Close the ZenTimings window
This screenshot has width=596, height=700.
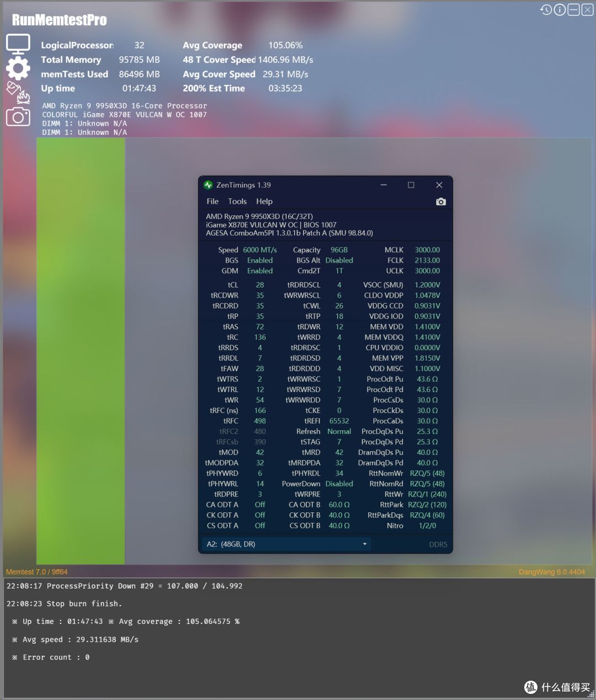pyautogui.click(x=439, y=185)
